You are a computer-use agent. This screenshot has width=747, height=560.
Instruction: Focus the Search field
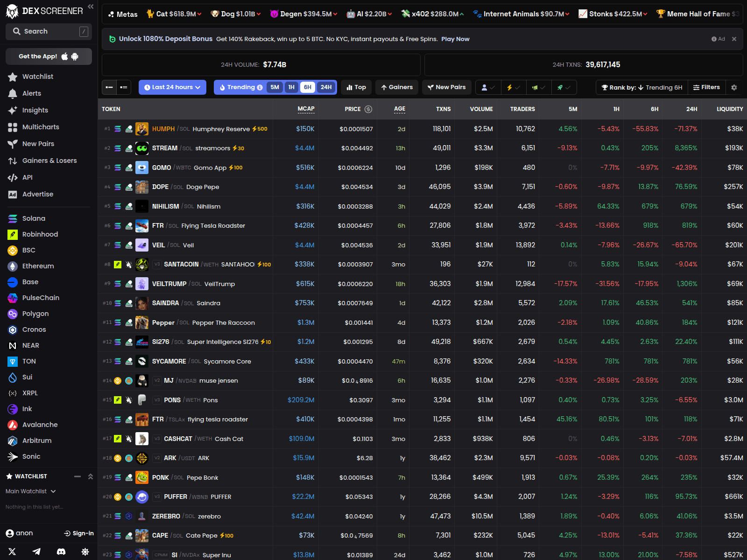pyautogui.click(x=49, y=31)
